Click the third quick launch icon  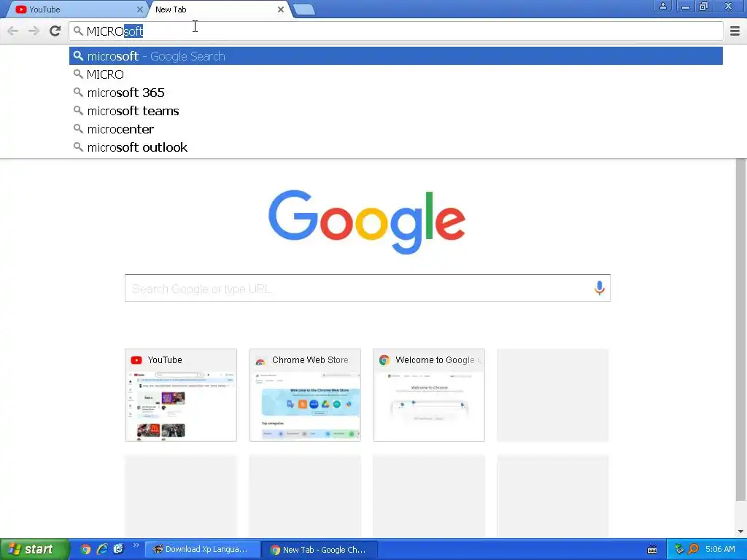pyautogui.click(x=119, y=549)
